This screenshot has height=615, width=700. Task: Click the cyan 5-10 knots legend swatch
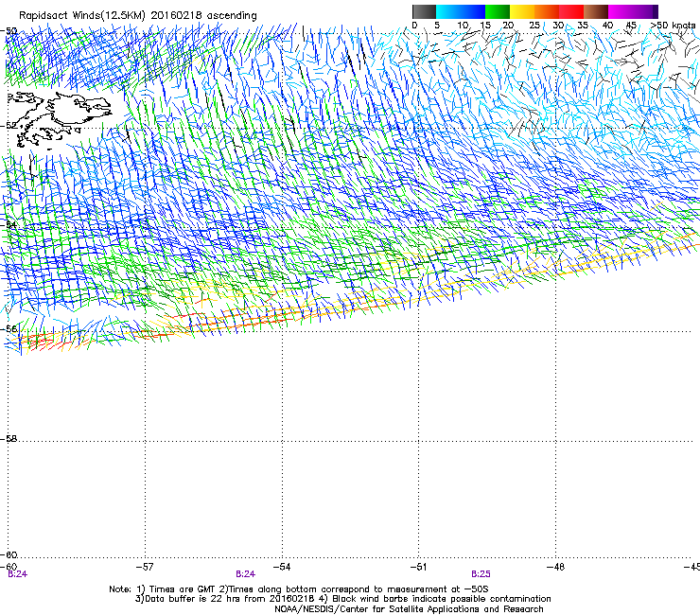click(448, 11)
